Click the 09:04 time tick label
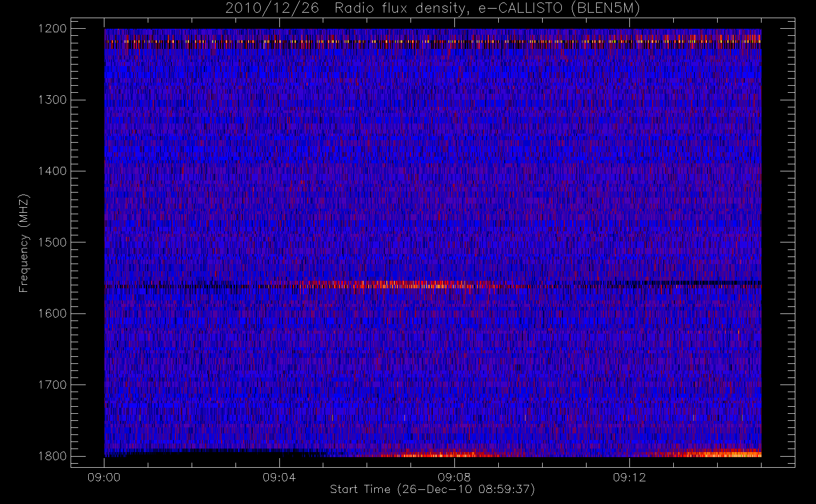 (x=279, y=477)
